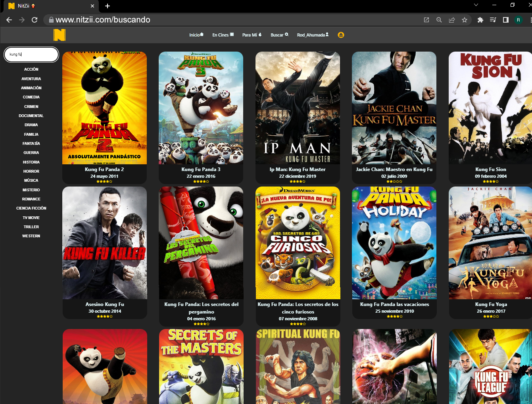The image size is (532, 404).
Task: Open a new browser tab
Action: pos(108,6)
